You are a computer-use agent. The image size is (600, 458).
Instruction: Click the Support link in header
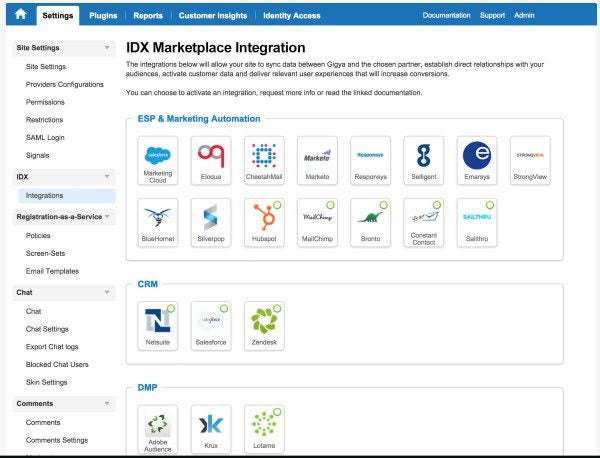[x=492, y=15]
